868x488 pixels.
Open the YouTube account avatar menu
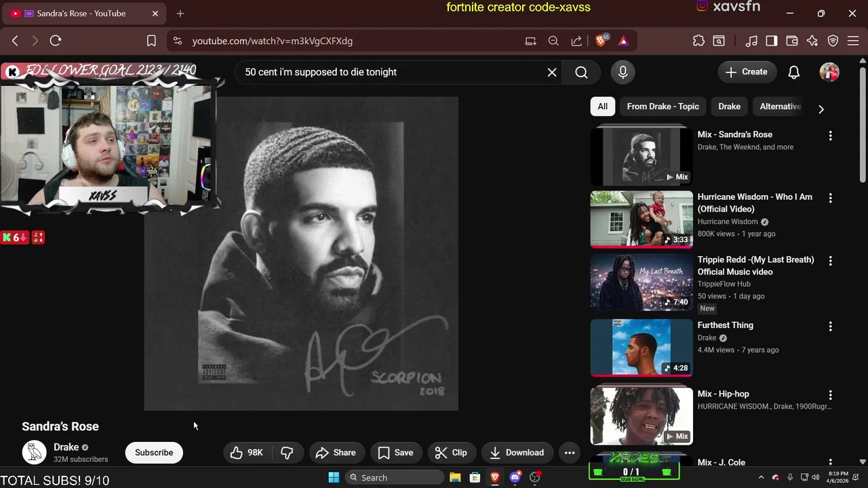[829, 72]
